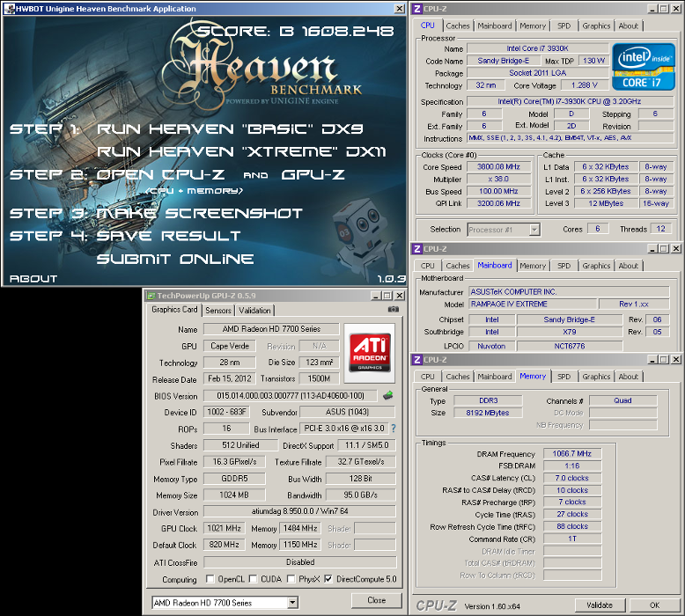
Task: Click the GPU-Z link in Step 2
Action: pos(313,174)
